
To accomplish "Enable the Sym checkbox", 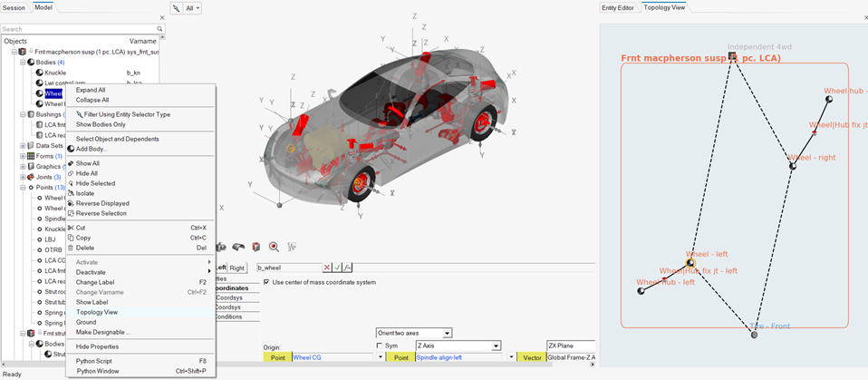I will pyautogui.click(x=380, y=346).
